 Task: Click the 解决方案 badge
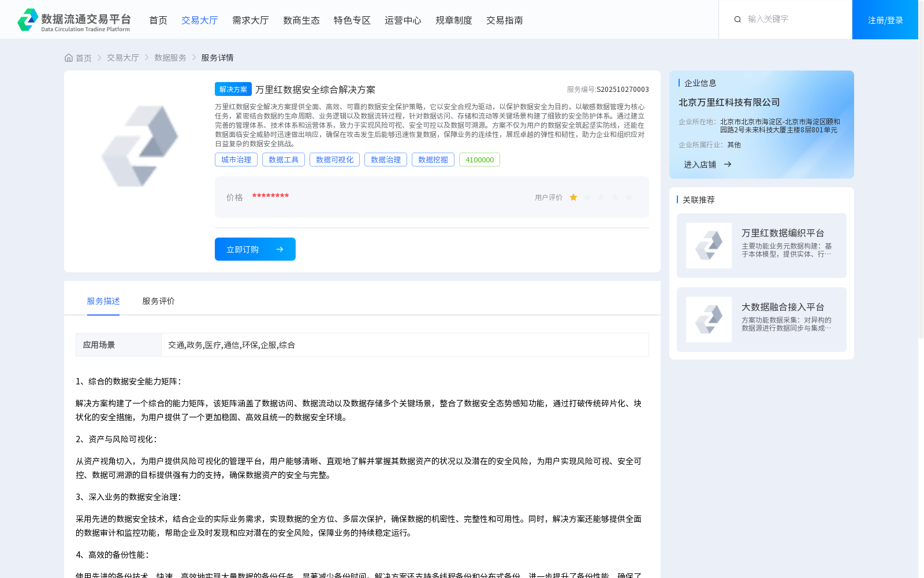(233, 89)
